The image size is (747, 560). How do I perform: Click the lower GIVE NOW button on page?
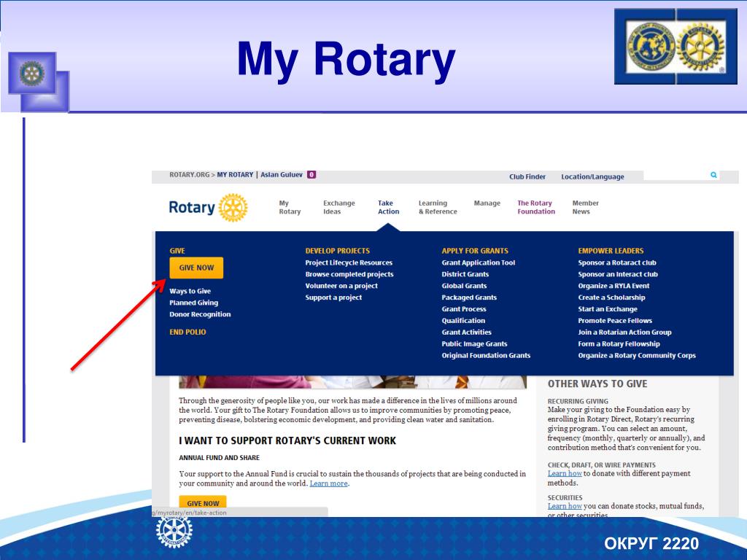coord(203,503)
